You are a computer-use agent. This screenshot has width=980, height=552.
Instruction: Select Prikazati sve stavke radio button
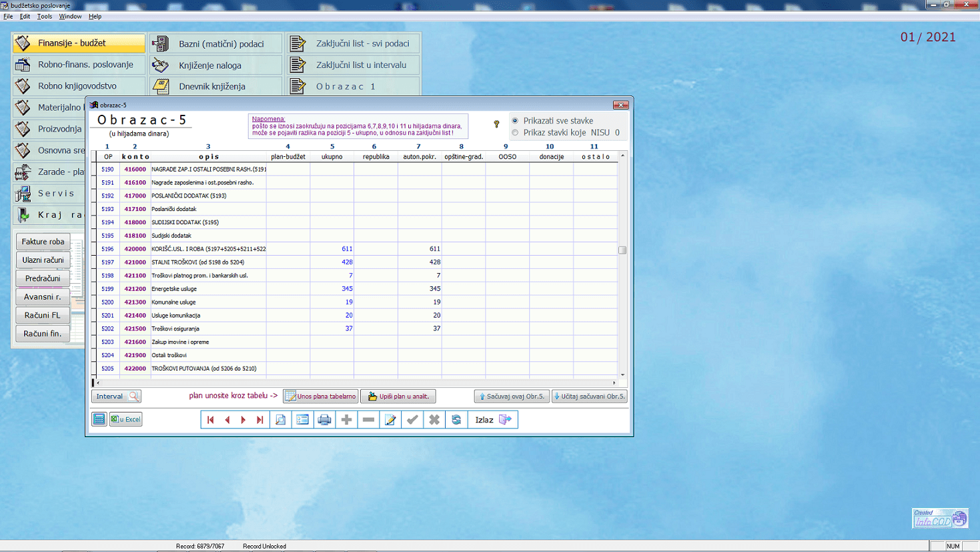515,121
